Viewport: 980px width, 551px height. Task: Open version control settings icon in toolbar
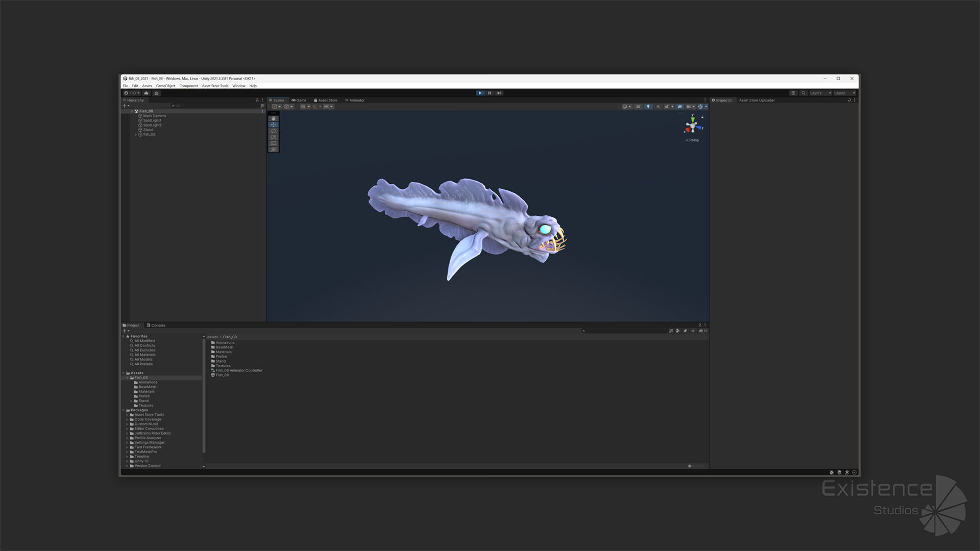(x=157, y=93)
